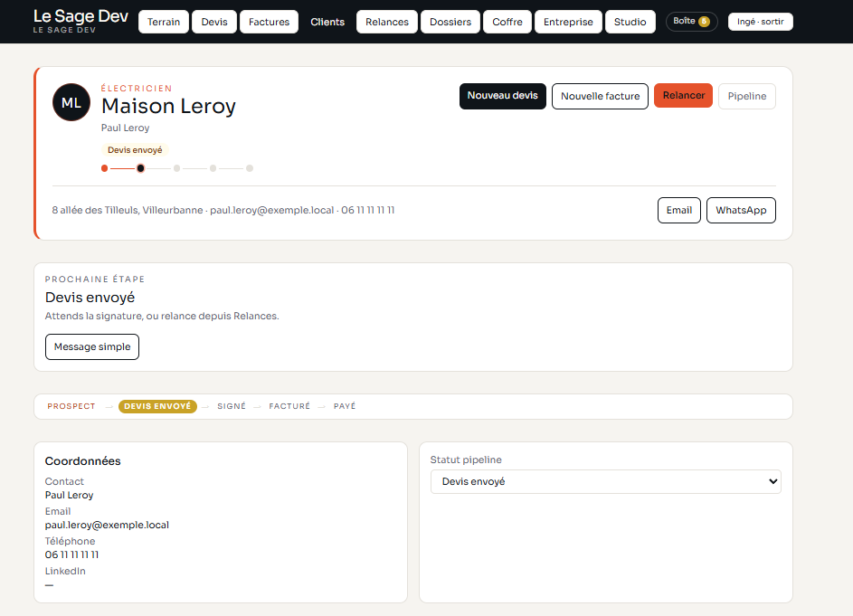Open the Boîte inbox with notification badge
Image resolution: width=853 pixels, height=616 pixels.
[691, 21]
